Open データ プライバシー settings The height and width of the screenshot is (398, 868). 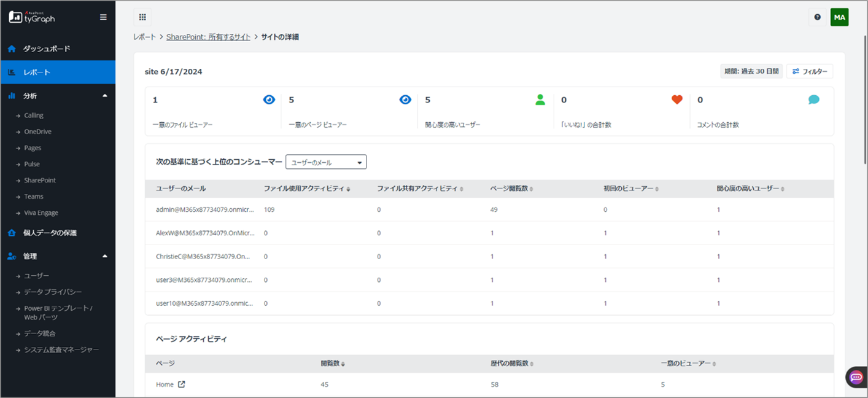(53, 292)
